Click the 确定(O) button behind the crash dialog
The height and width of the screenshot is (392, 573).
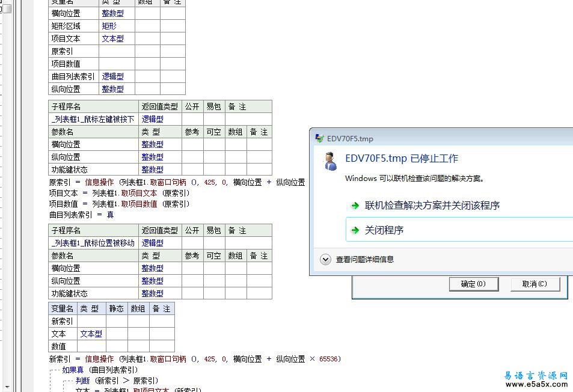coord(474,284)
